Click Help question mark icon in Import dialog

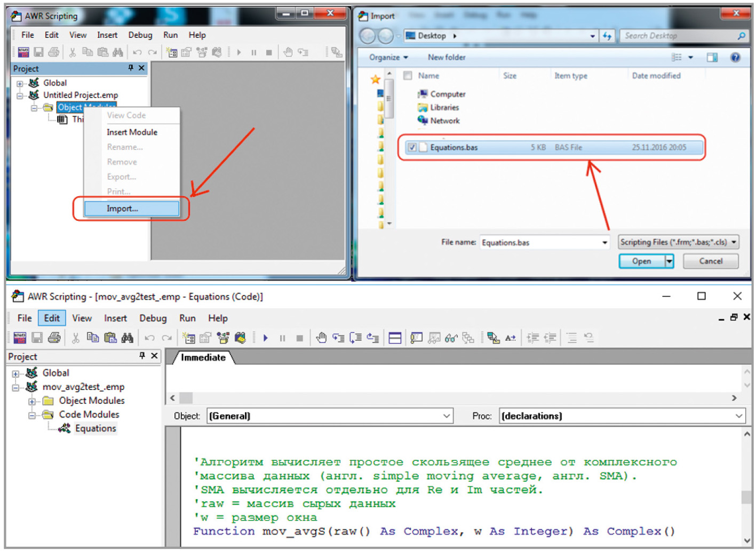[735, 57]
